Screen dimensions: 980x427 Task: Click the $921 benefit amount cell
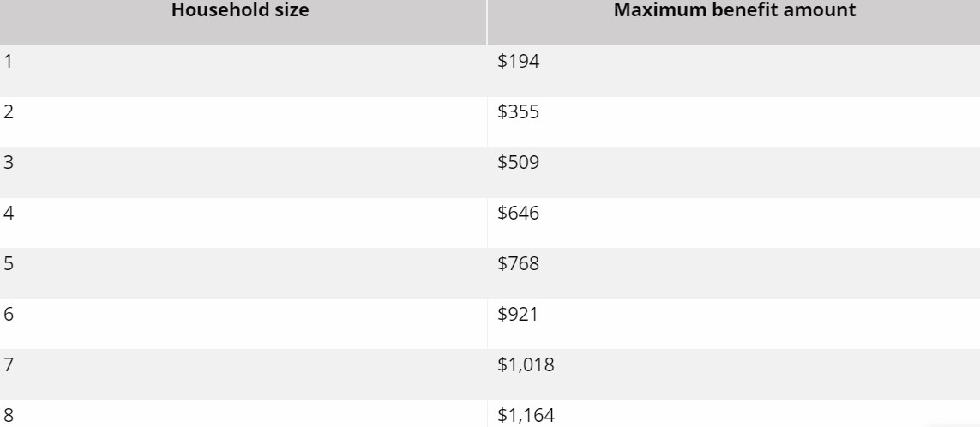click(518, 315)
